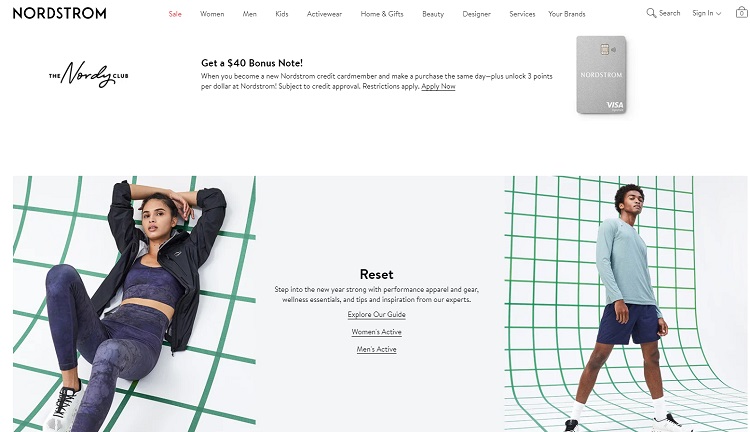Open the Services menu
Screen dimensions: 750x432
click(522, 14)
